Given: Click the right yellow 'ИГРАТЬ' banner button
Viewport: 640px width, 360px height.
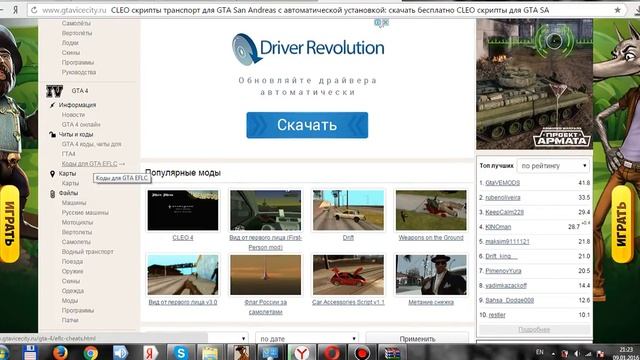Looking at the screenshot, I should pyautogui.click(x=621, y=224).
